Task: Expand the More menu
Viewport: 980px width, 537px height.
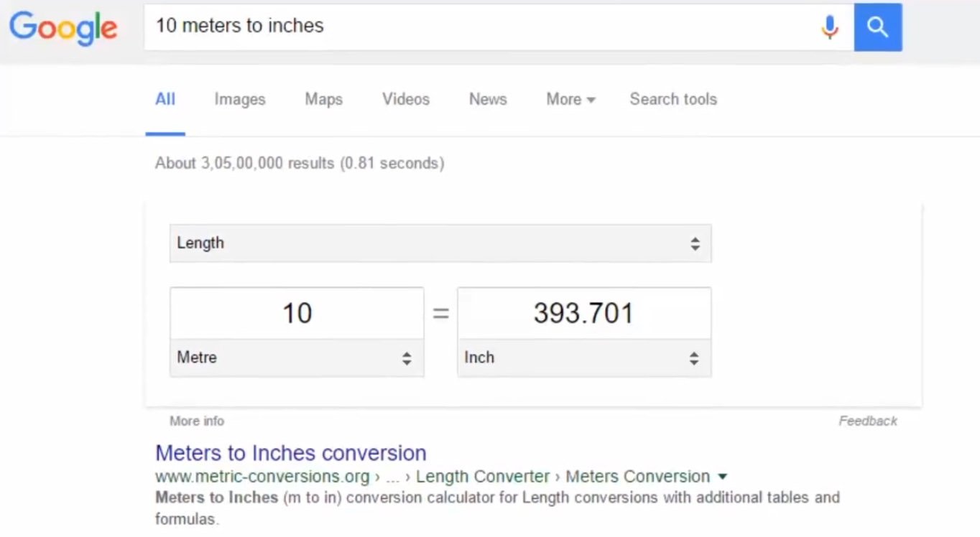Action: (570, 99)
